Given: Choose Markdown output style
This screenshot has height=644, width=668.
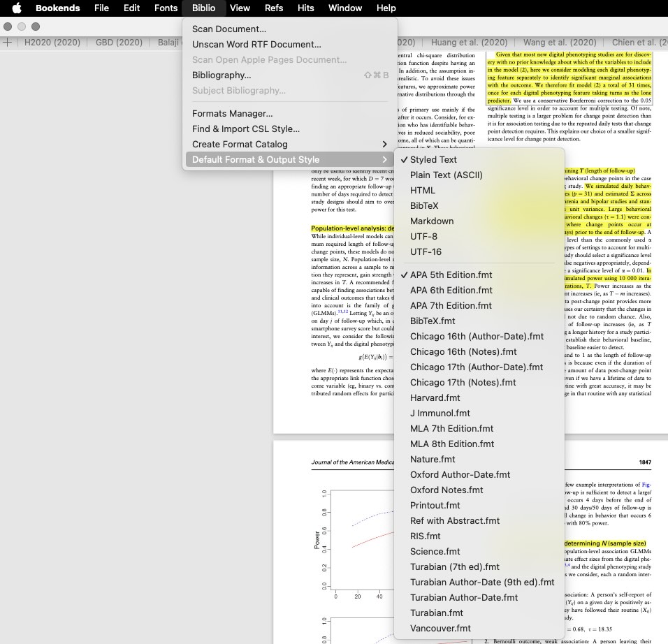Looking at the screenshot, I should pyautogui.click(x=479, y=221).
